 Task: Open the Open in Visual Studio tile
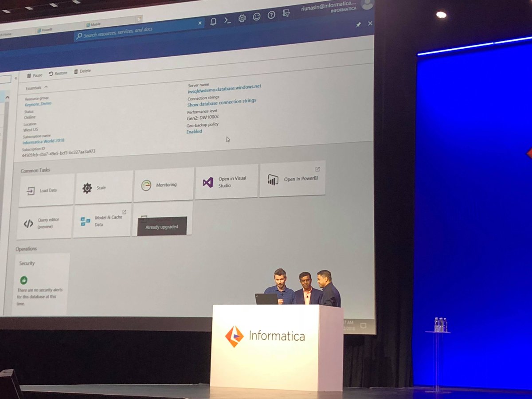(227, 182)
